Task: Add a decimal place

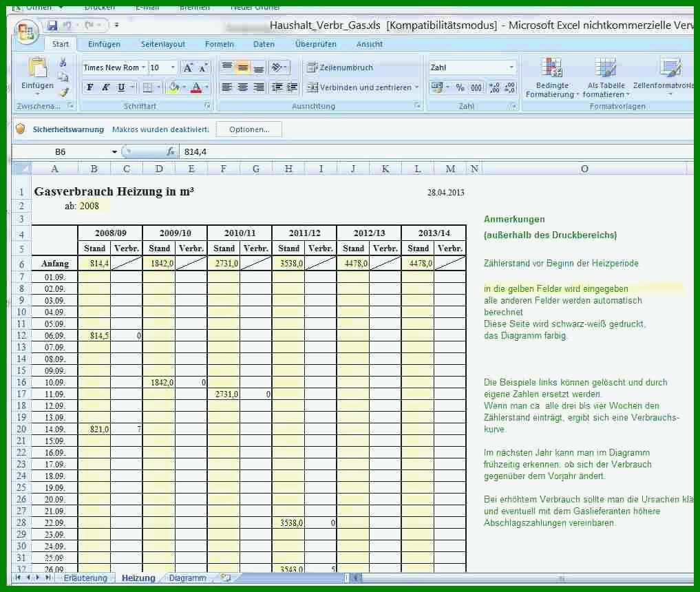Action: click(494, 87)
